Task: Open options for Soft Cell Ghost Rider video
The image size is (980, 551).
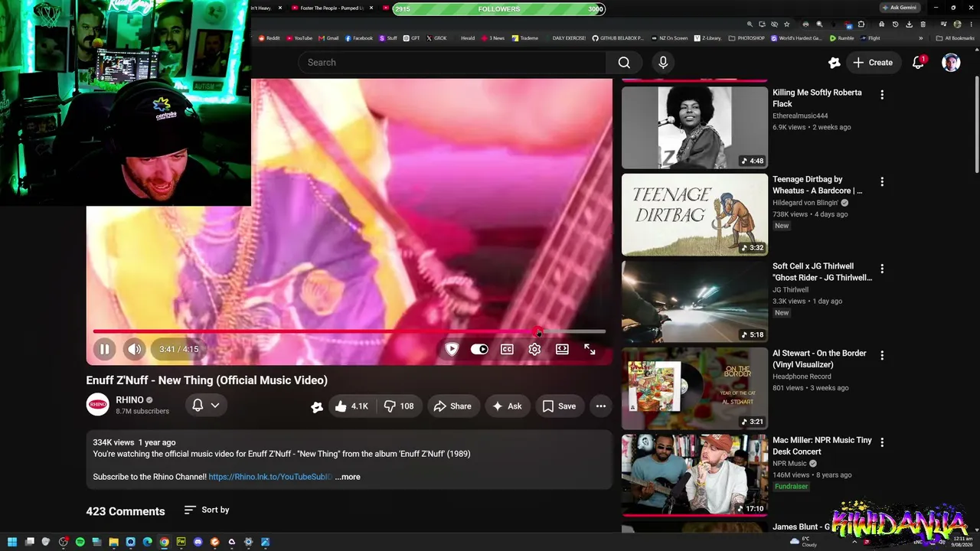Action: coord(882,269)
